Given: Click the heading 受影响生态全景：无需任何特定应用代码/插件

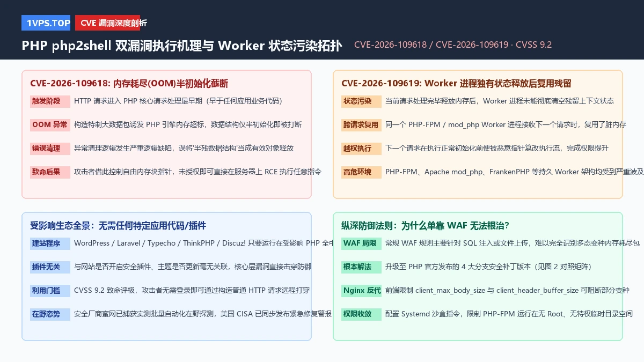Looking at the screenshot, I should pos(118,226).
